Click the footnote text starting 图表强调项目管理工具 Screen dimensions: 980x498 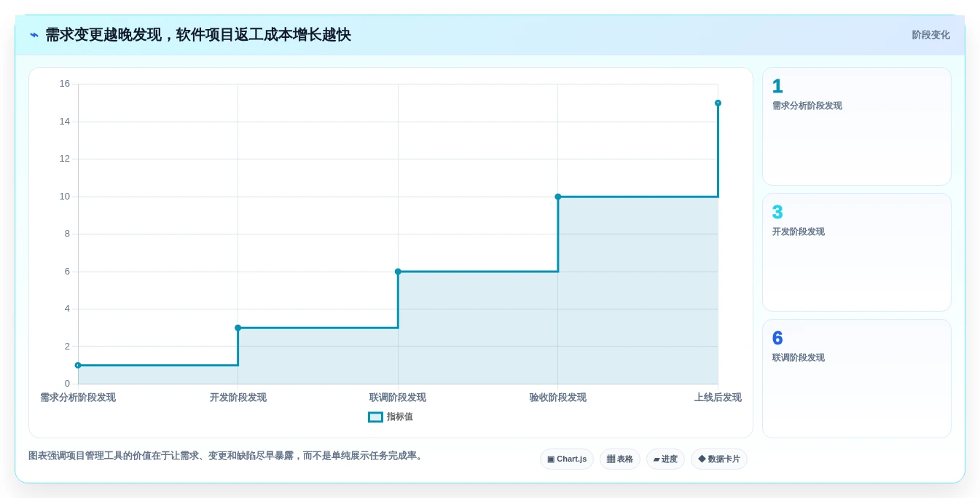point(227,456)
